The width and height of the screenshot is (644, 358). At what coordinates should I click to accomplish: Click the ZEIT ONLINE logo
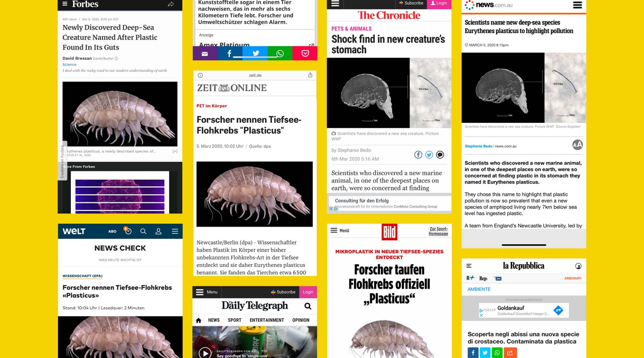pyautogui.click(x=232, y=88)
